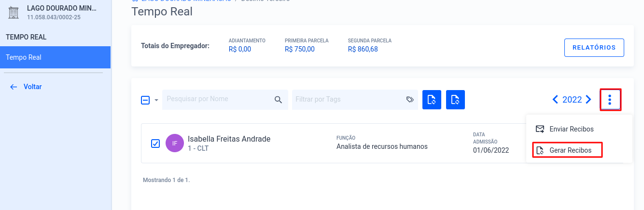Select Enviar Recibos menu entry
Viewport: 644px width, 210px height.
click(x=579, y=129)
